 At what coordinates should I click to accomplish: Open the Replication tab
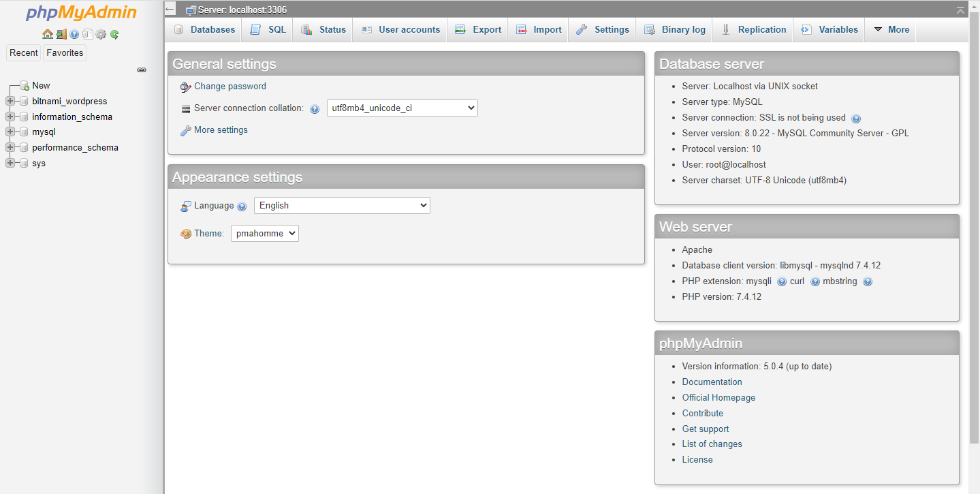point(754,30)
